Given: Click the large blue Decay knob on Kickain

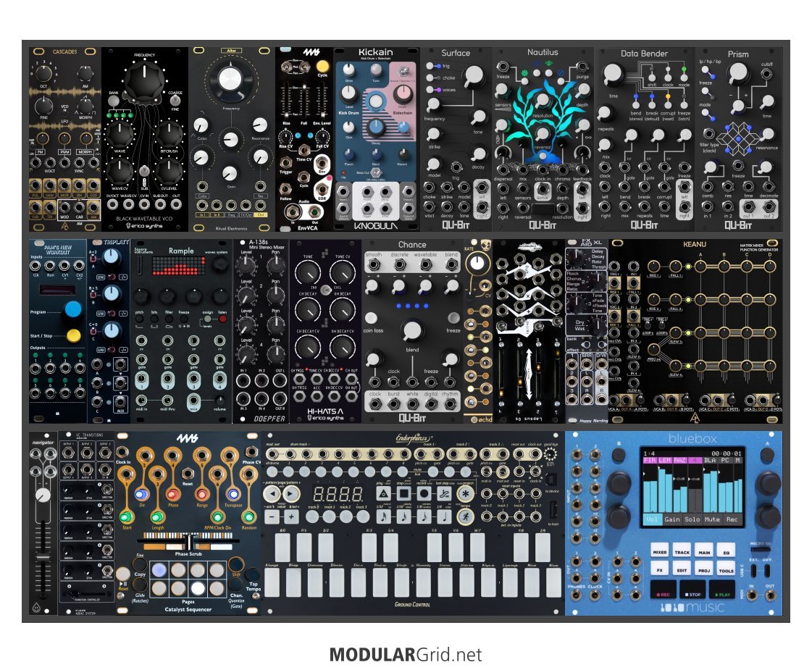Looking at the screenshot, I should click(376, 127).
